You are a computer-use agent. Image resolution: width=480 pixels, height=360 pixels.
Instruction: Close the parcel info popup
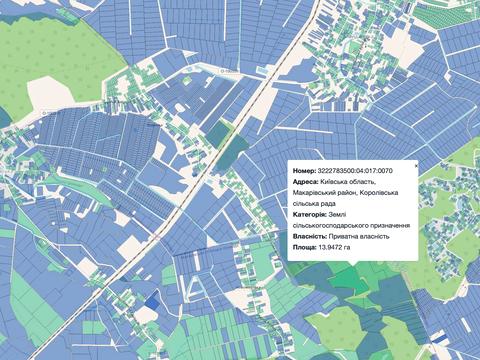[416, 165]
